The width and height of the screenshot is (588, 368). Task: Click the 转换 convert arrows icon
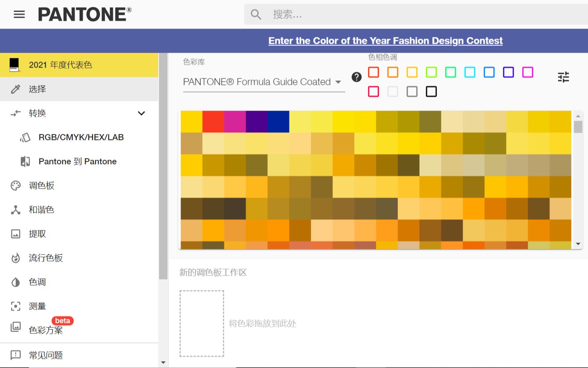(15, 113)
